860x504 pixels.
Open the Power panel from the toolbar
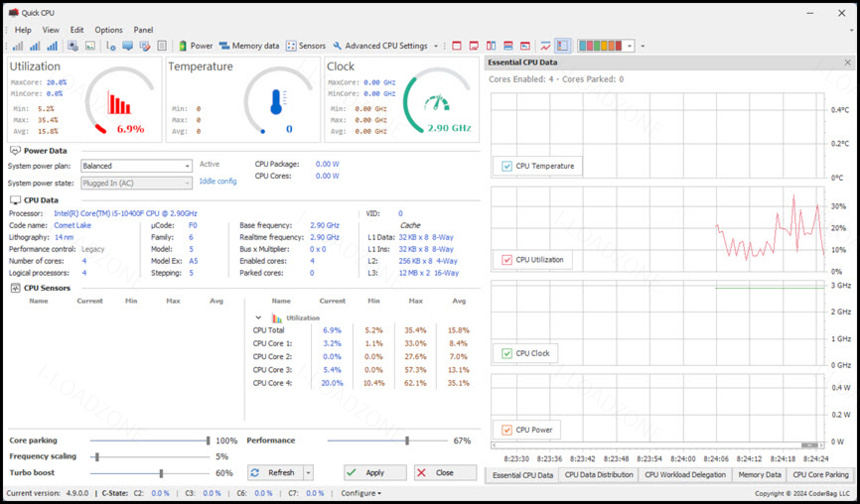click(195, 46)
